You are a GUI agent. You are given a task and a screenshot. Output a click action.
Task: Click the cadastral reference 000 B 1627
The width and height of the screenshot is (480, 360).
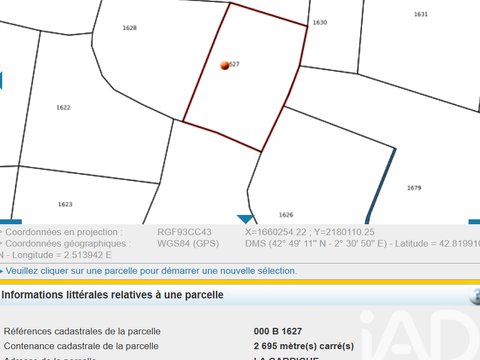(x=278, y=331)
